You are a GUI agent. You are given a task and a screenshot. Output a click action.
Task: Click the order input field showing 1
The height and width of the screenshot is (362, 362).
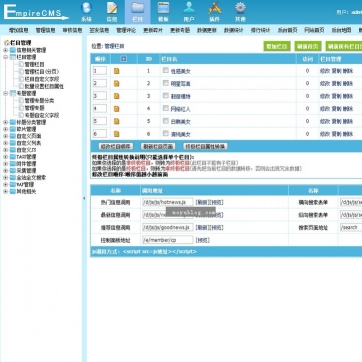[x=100, y=71]
